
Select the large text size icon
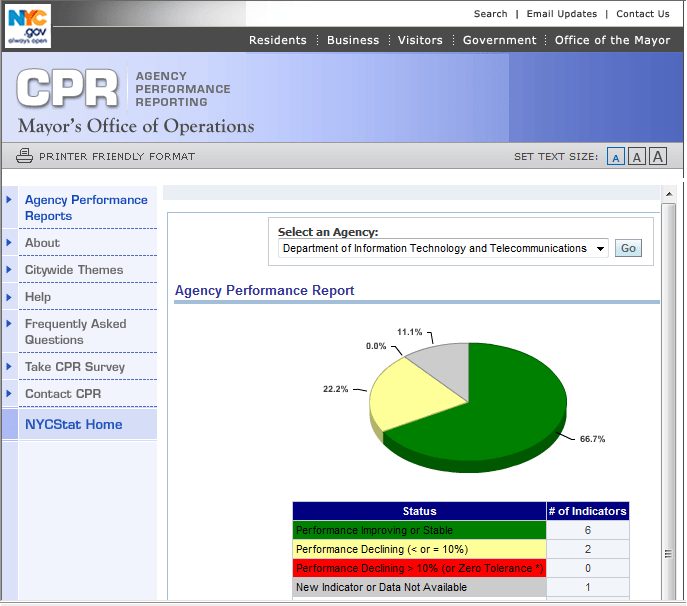(x=657, y=156)
